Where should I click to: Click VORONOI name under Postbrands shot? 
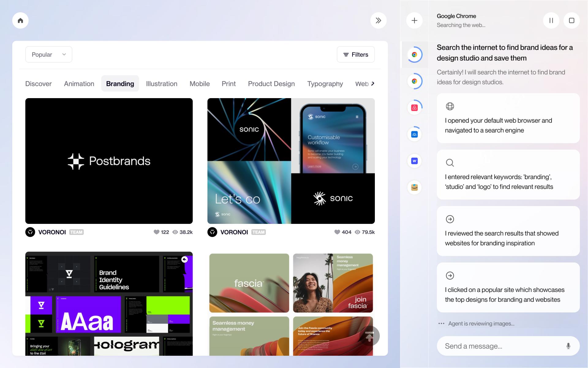click(52, 232)
